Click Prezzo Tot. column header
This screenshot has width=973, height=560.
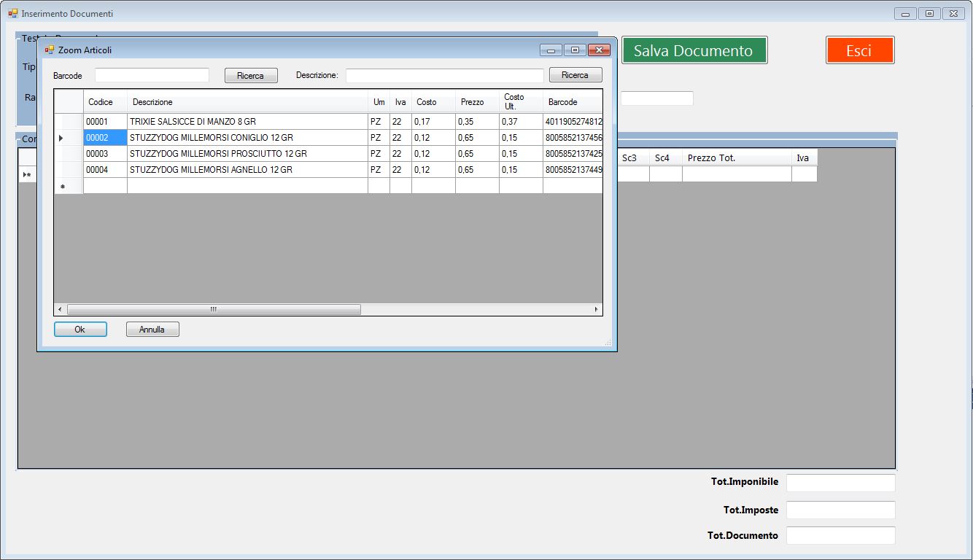click(737, 157)
